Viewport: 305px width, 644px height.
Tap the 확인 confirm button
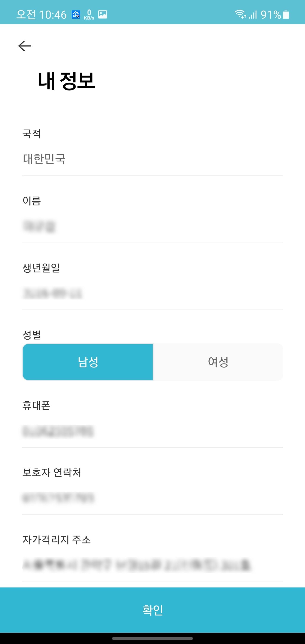point(152,610)
